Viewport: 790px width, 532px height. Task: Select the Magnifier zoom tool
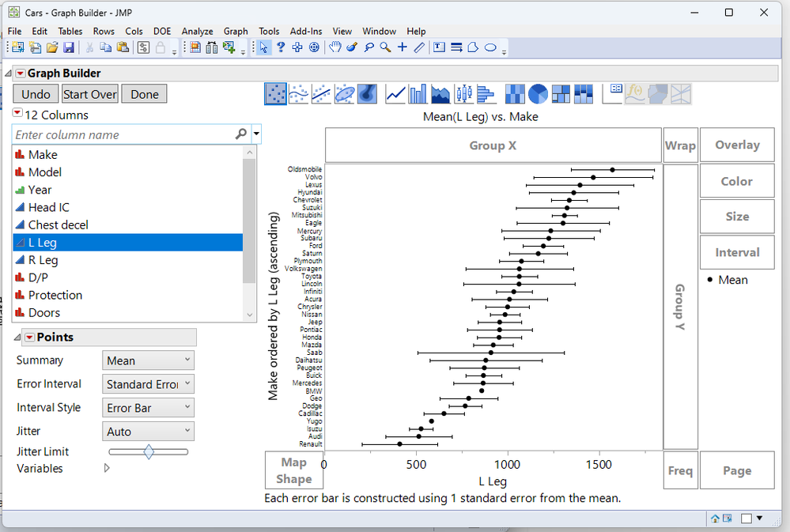(385, 47)
